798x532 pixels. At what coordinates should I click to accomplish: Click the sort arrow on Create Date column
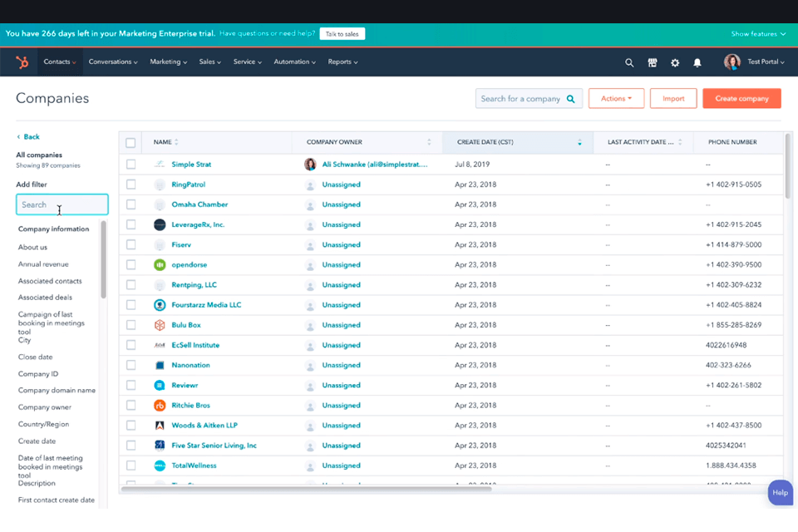coord(579,142)
